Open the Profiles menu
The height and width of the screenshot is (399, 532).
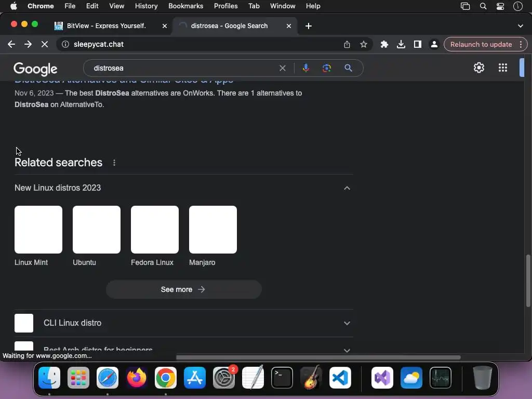click(x=225, y=6)
